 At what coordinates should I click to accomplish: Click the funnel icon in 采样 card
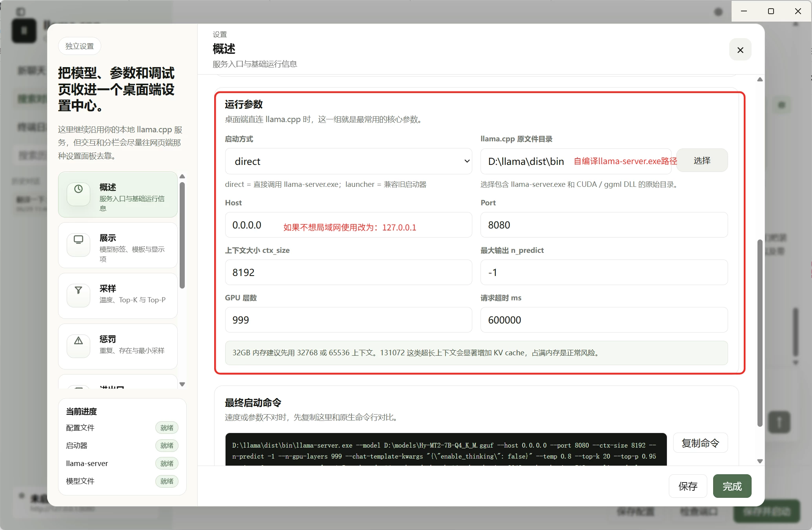point(78,290)
